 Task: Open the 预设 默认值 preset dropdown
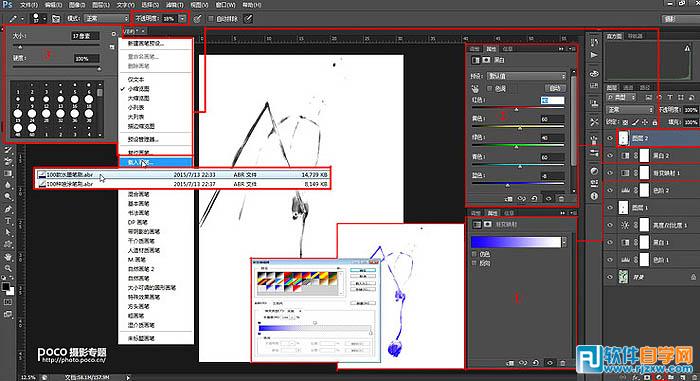[x=526, y=76]
